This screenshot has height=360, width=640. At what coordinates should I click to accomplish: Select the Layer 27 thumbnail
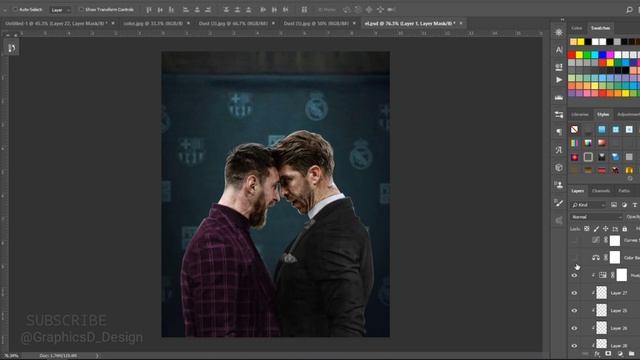tap(601, 293)
